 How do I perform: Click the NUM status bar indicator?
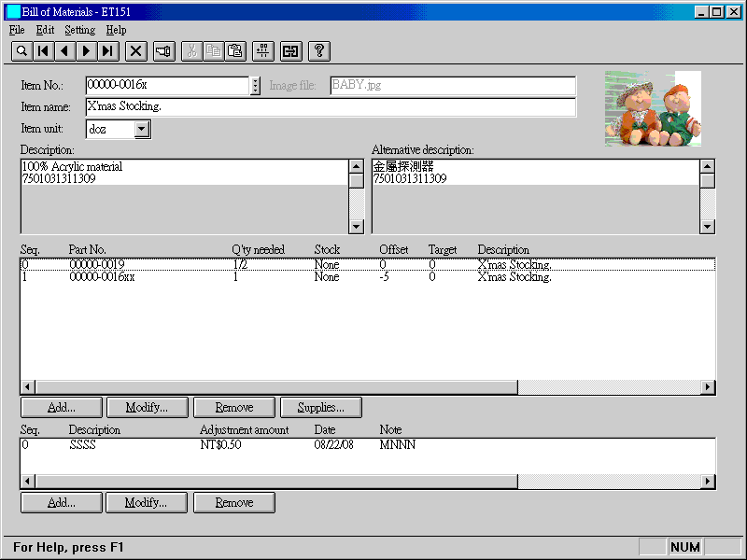[685, 547]
